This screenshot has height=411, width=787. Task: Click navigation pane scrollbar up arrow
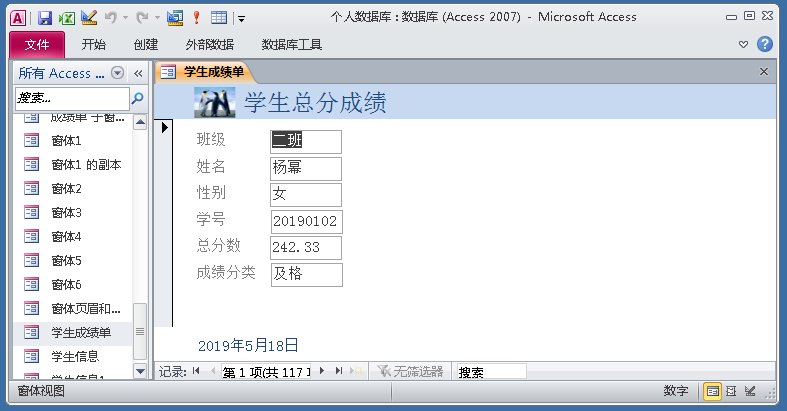(141, 122)
